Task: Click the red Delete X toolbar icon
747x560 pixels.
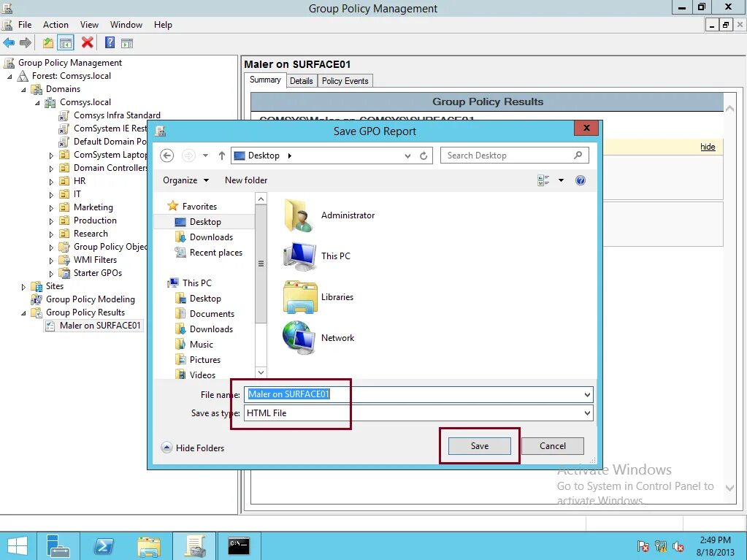Action: 87,43
